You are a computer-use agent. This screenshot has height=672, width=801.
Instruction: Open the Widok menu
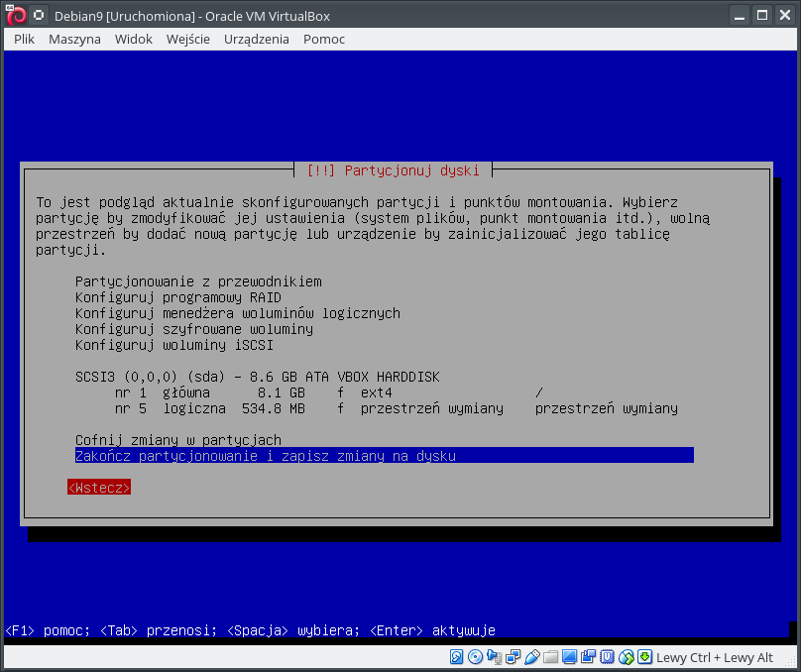tap(133, 39)
